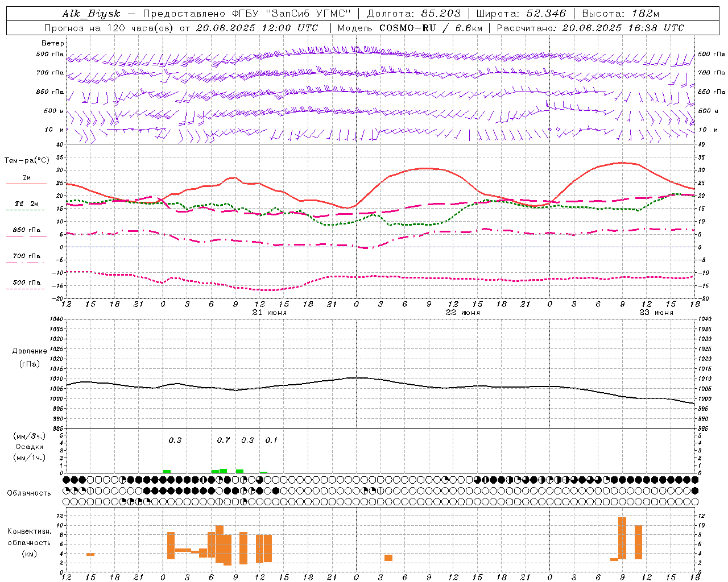Click the '(гПа)' unit under Давление

pos(30,364)
